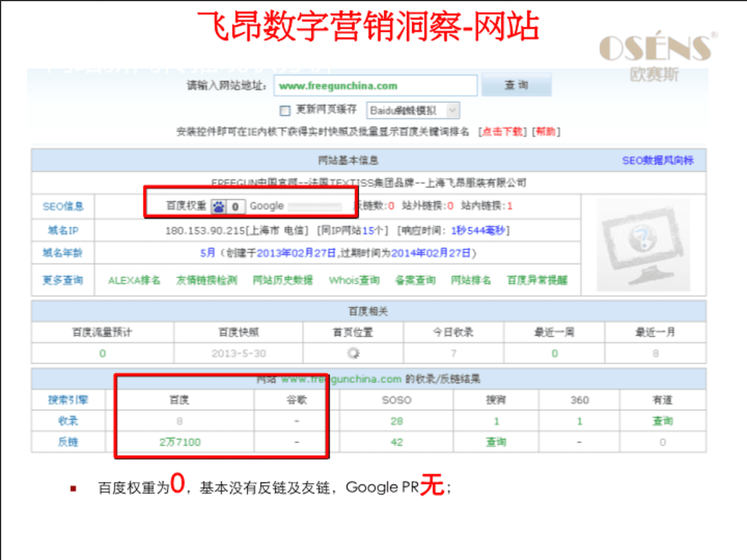This screenshot has height=560, width=747.
Task: Click the 帮助 link
Action: tap(546, 132)
